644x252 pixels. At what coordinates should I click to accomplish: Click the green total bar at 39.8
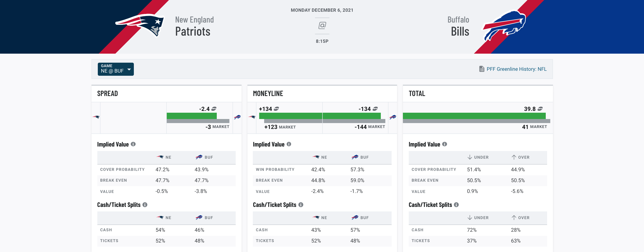click(x=474, y=116)
